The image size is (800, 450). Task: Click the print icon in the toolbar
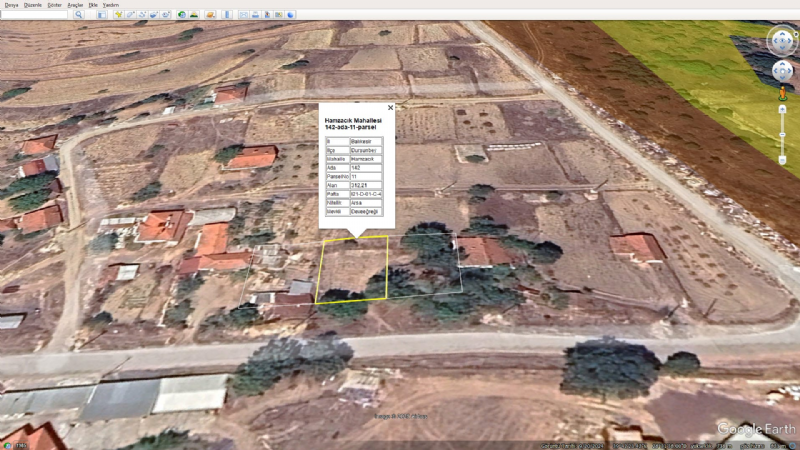tap(256, 15)
